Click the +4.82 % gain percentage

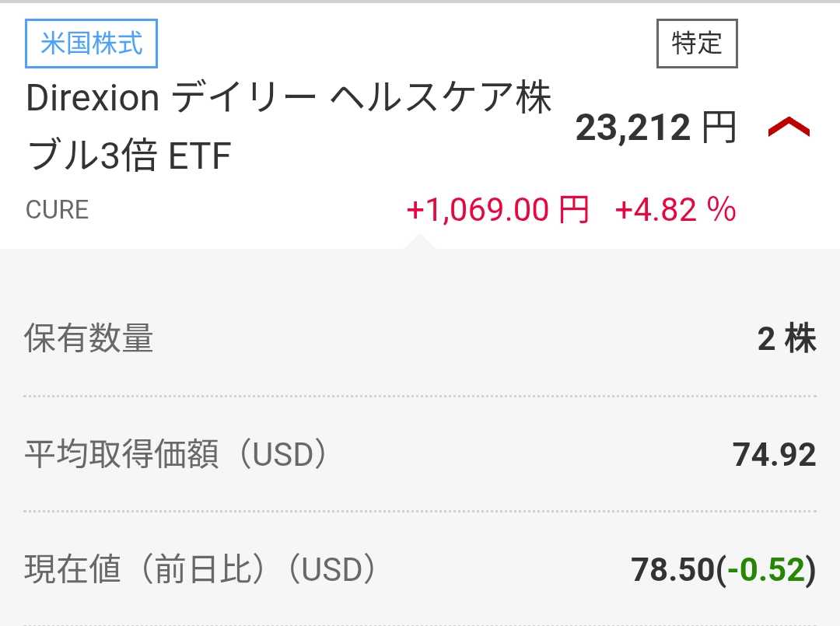(x=675, y=210)
